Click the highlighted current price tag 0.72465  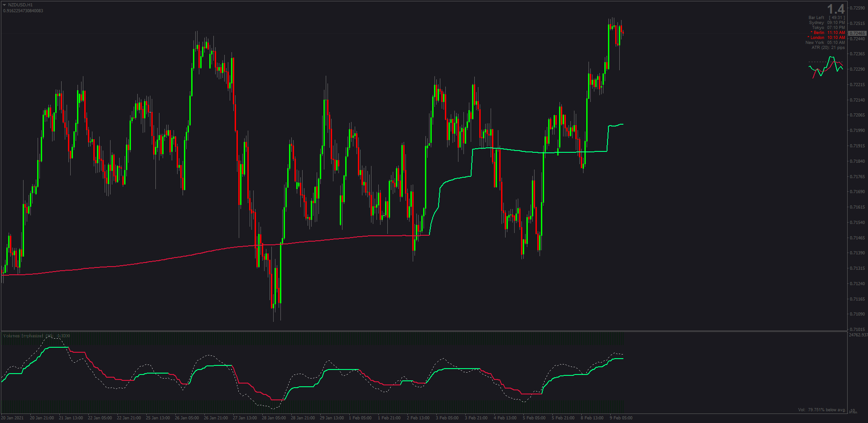(x=857, y=34)
